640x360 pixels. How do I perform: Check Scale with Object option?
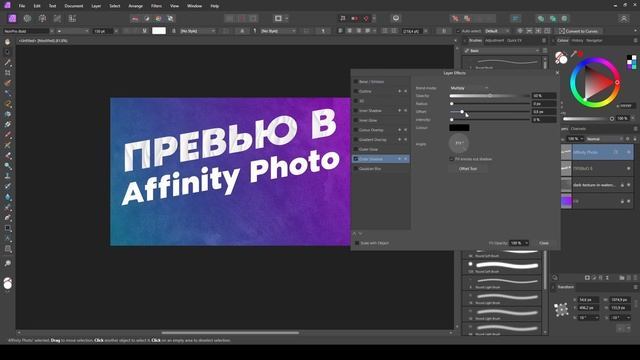coord(357,243)
